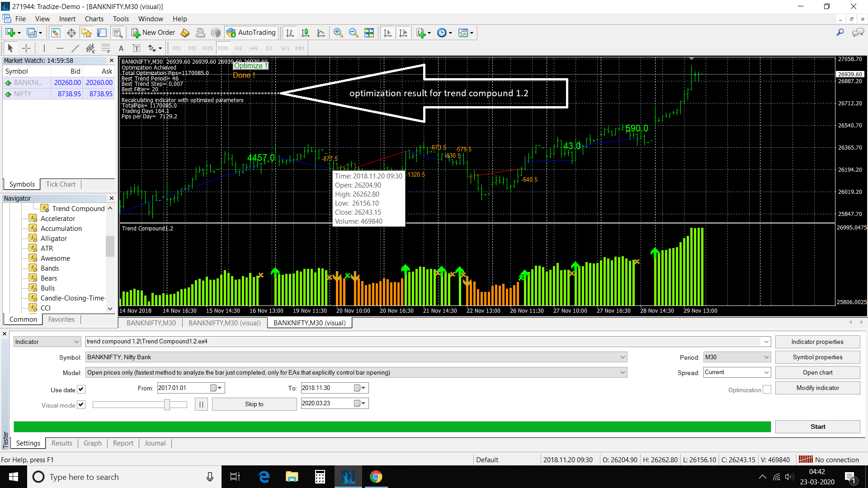Image resolution: width=868 pixels, height=488 pixels.
Task: Open the Charts menu
Action: pyautogui.click(x=94, y=19)
